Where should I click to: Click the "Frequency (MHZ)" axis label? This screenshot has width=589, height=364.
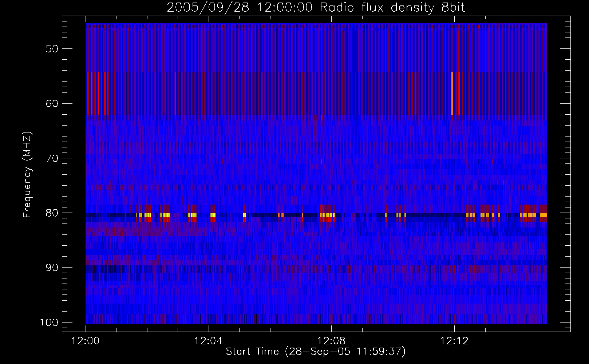27,174
